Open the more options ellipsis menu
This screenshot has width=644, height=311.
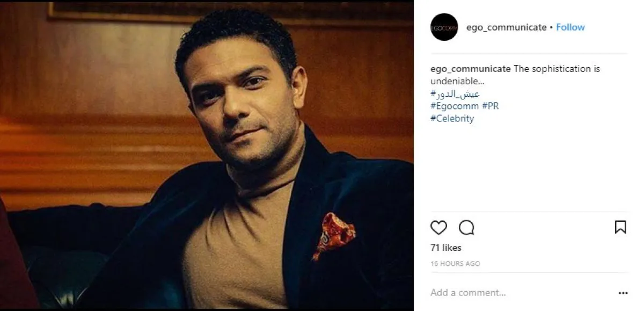[x=623, y=293]
